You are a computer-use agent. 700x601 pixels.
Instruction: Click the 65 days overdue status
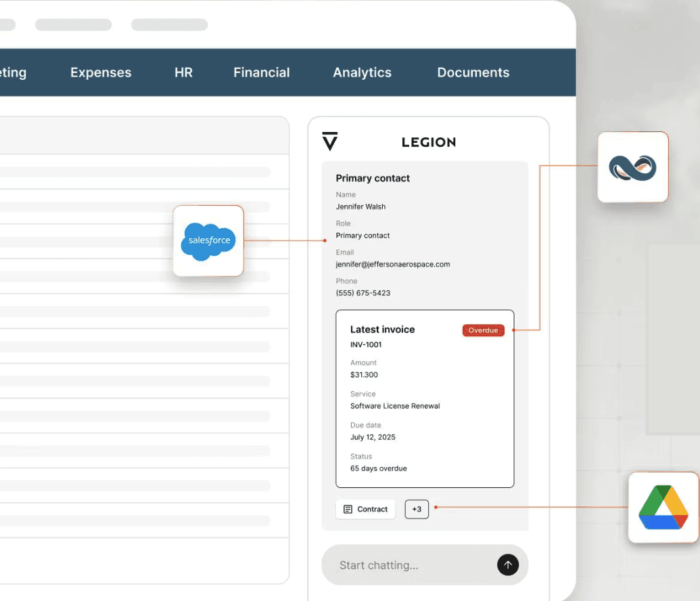(x=379, y=468)
